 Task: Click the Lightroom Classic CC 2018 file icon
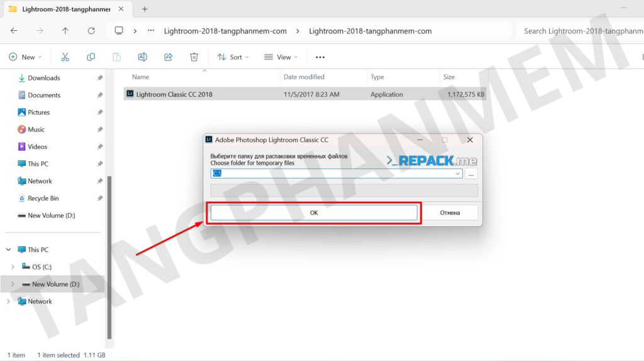click(x=130, y=94)
